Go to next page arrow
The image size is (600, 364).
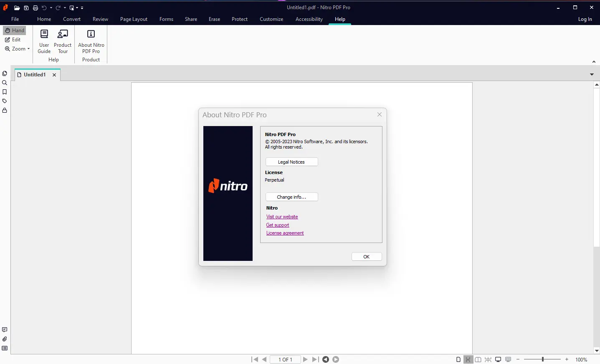(x=305, y=359)
